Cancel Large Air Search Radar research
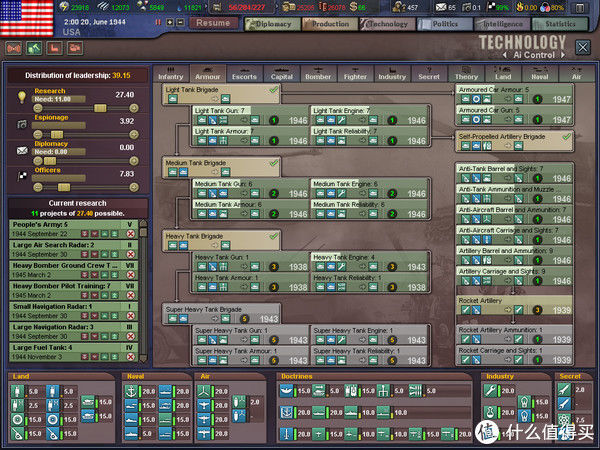The height and width of the screenshot is (450, 600). tap(130, 254)
